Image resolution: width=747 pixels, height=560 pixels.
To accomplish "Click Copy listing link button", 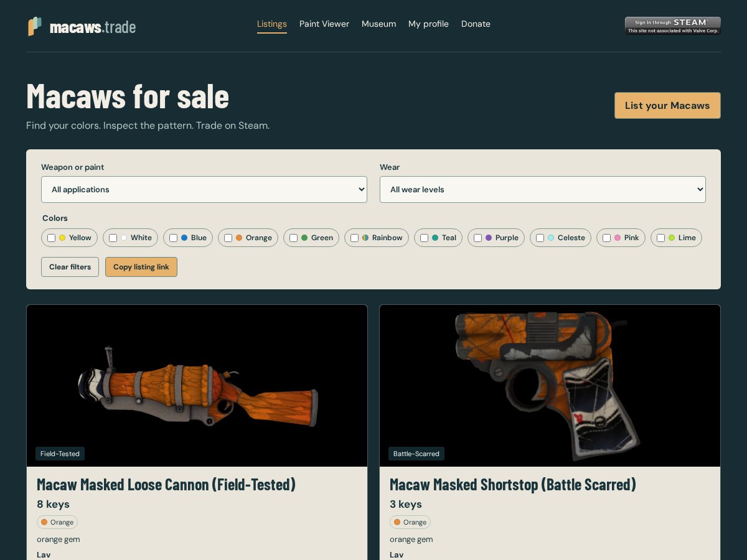I will click(x=141, y=267).
